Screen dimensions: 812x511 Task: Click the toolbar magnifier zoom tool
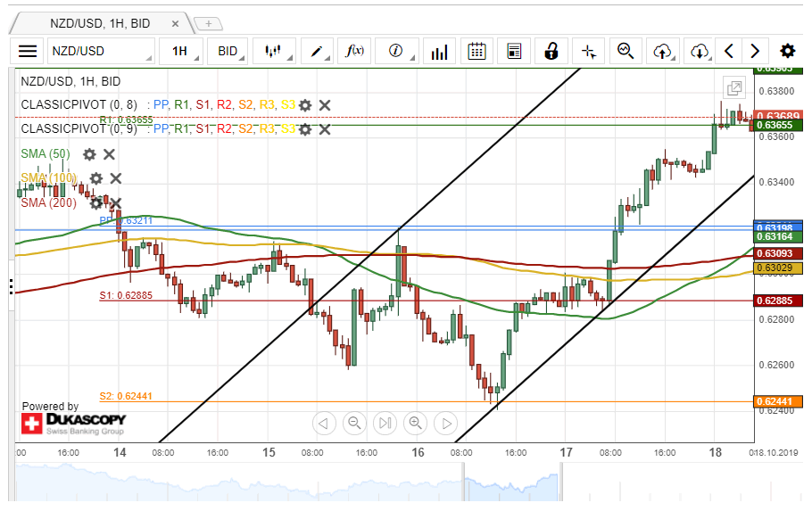[626, 52]
